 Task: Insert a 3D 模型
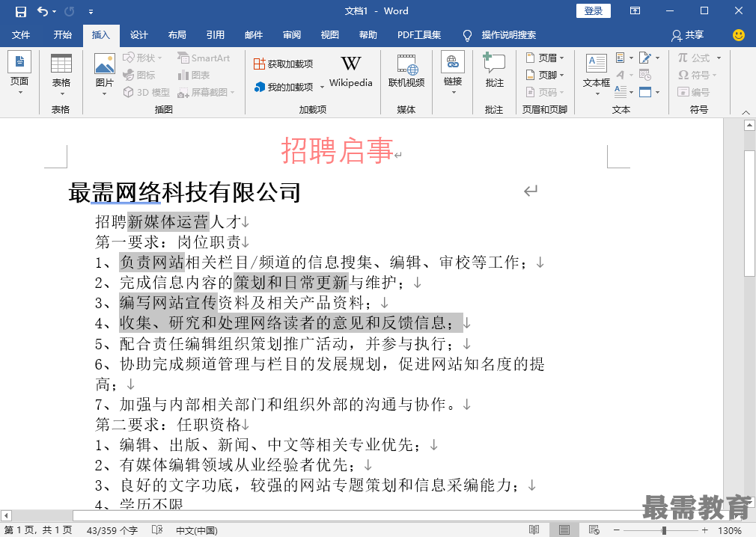pyautogui.click(x=147, y=92)
